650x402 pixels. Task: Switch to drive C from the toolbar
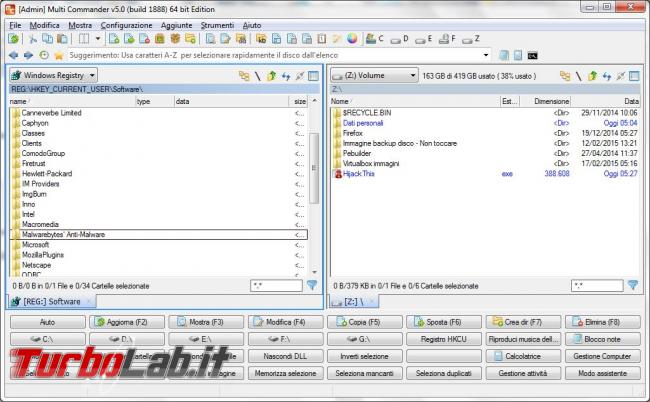coord(374,39)
